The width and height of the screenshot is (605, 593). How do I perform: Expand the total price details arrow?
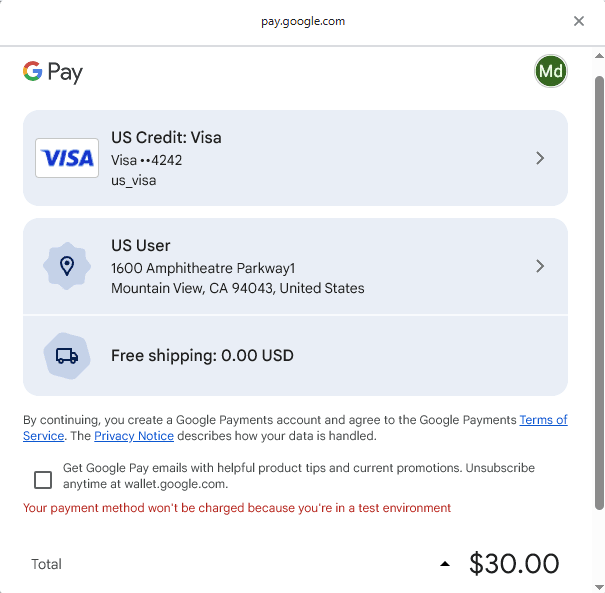[x=445, y=564]
